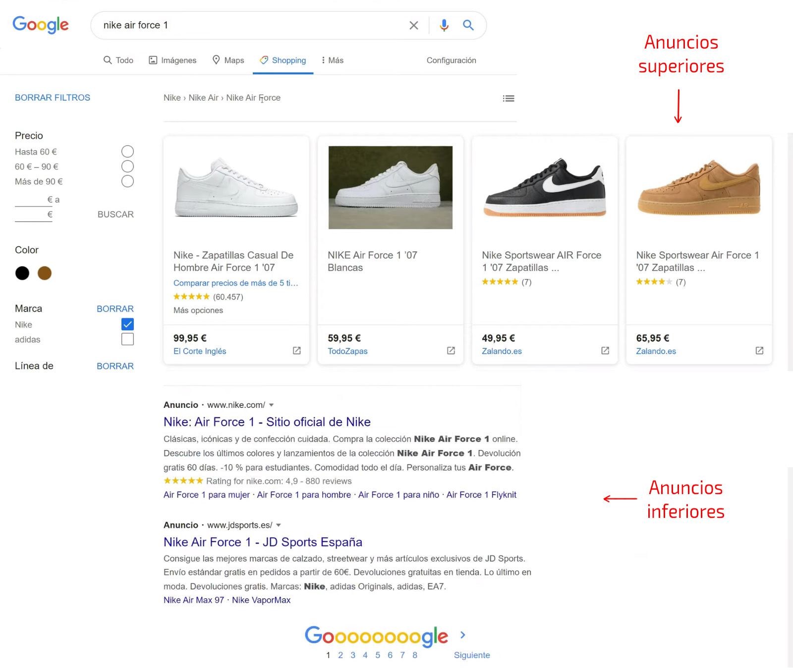Uncheck the Nike brand checkbox

coord(127,324)
